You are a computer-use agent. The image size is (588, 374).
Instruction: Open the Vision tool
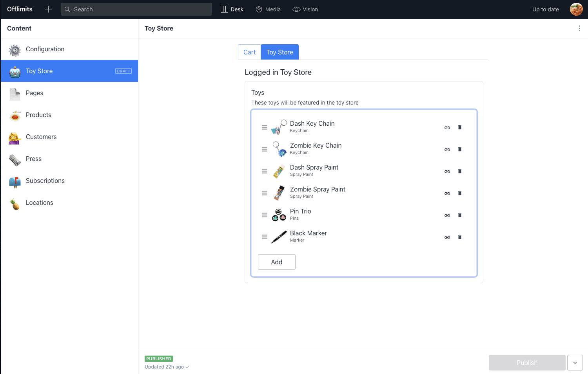click(x=305, y=9)
